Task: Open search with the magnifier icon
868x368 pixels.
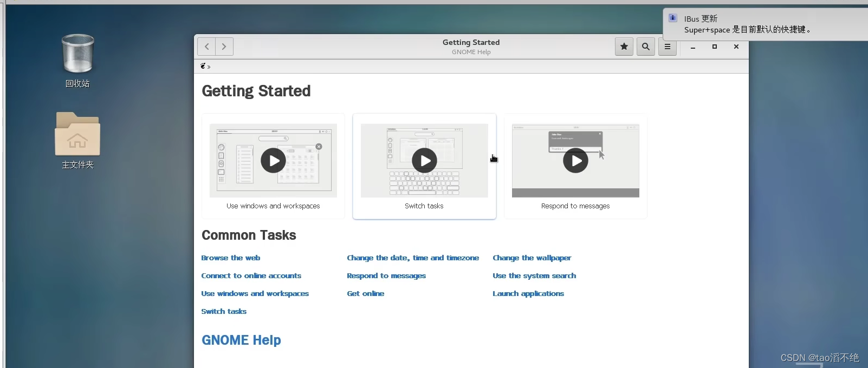Action: pyautogui.click(x=646, y=47)
